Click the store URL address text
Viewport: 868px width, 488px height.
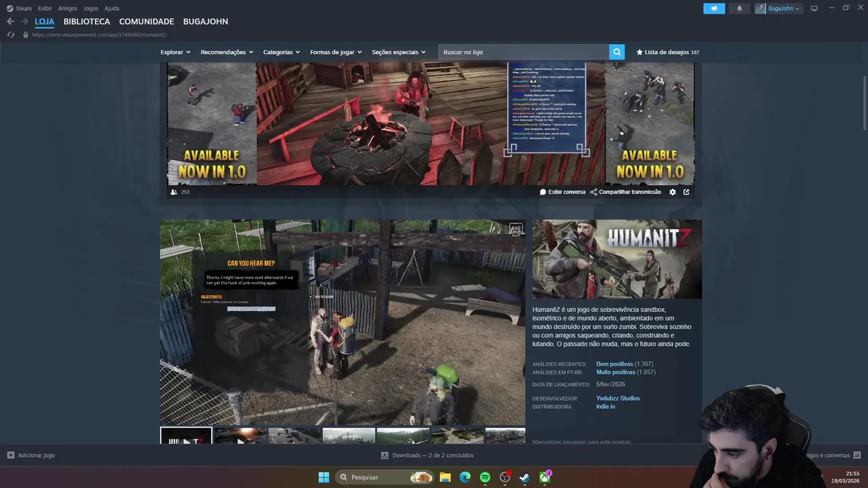tap(99, 35)
